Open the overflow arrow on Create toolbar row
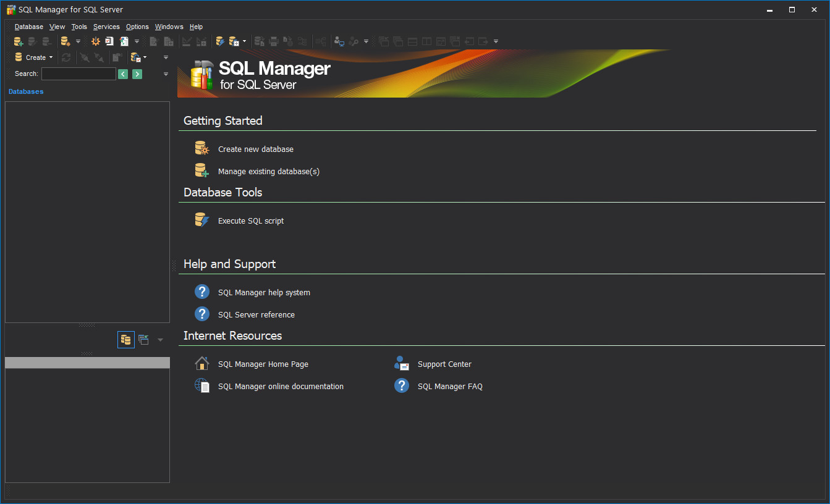The width and height of the screenshot is (830, 504). pyautogui.click(x=166, y=57)
